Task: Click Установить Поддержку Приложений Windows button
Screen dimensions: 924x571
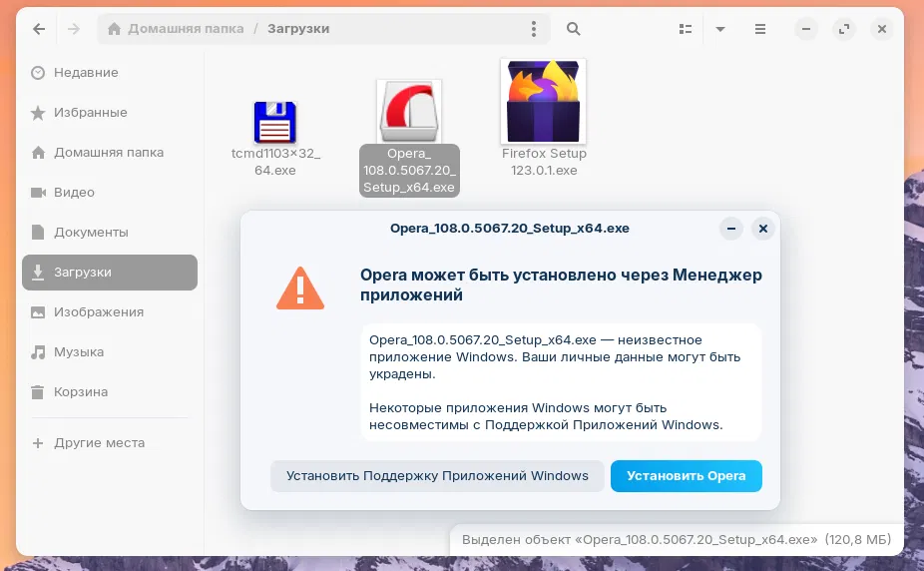Action: [x=437, y=476]
